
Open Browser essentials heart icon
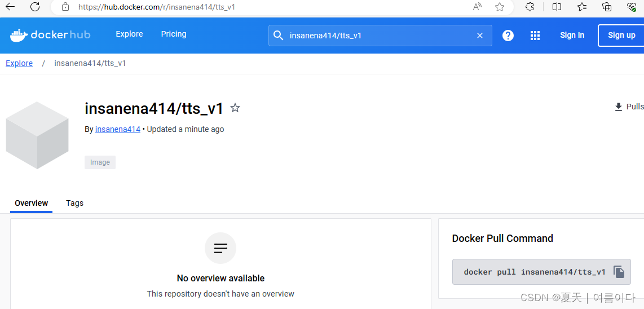point(632,7)
